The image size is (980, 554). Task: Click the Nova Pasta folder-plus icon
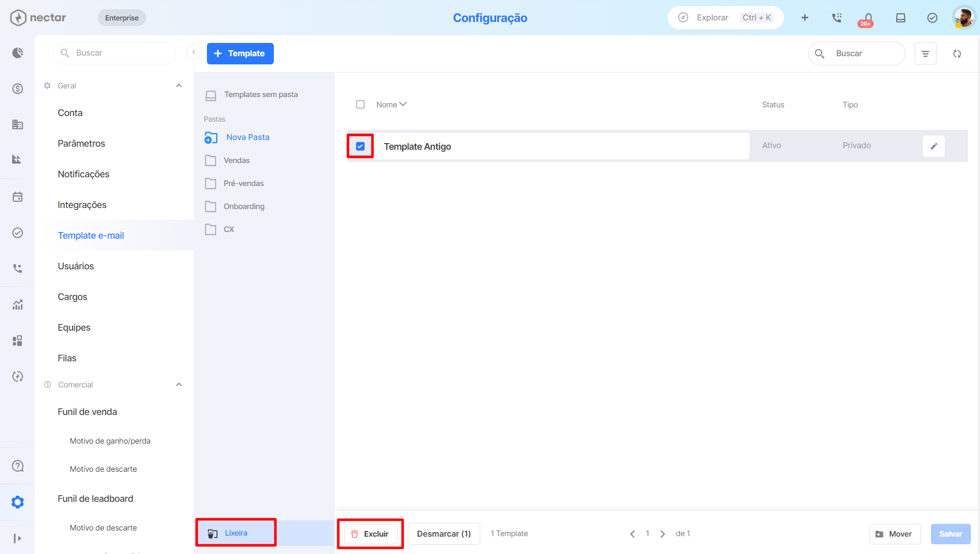point(211,137)
